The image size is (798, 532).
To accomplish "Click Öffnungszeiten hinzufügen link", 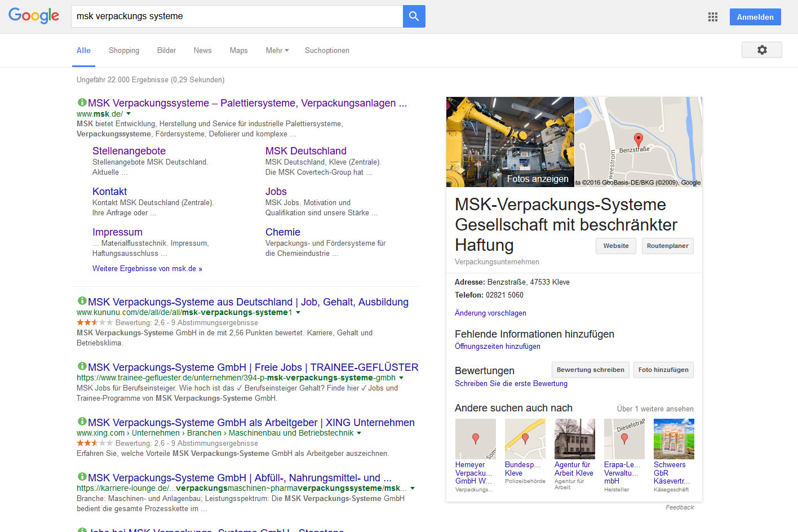I will coord(498,347).
